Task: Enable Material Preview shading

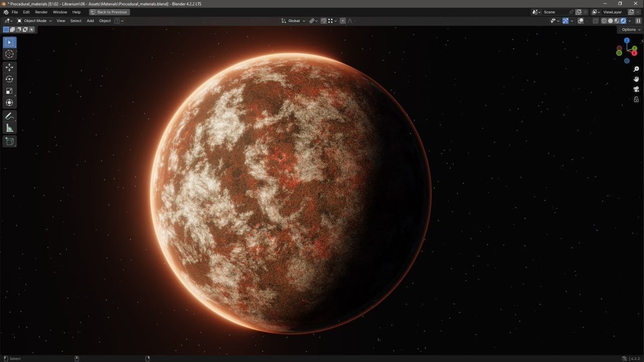Action: pos(617,20)
